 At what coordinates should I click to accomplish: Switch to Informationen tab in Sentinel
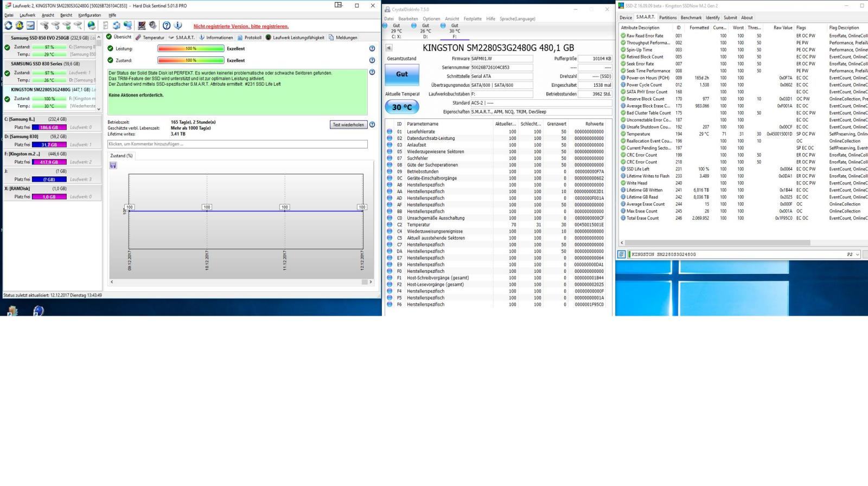[x=216, y=37]
